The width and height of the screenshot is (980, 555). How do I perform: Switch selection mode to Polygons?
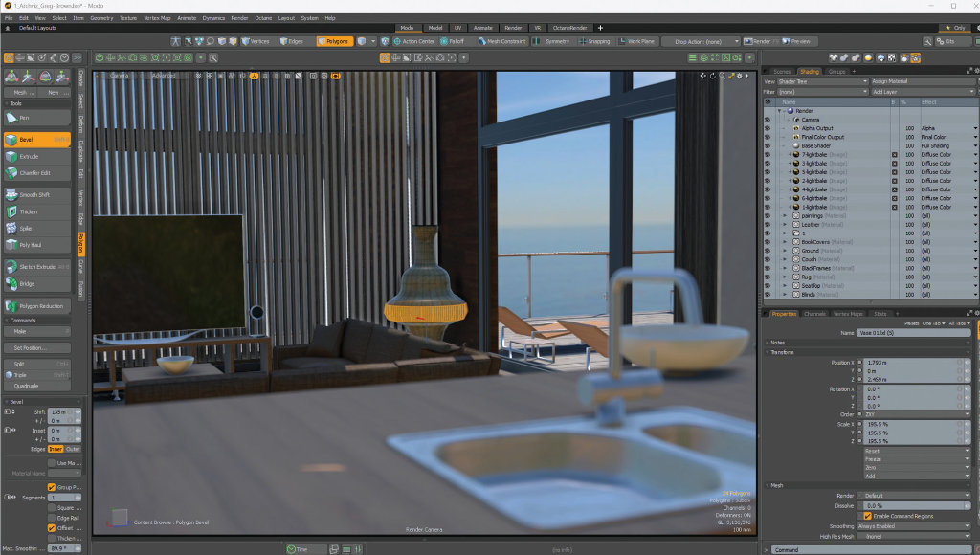coord(334,41)
